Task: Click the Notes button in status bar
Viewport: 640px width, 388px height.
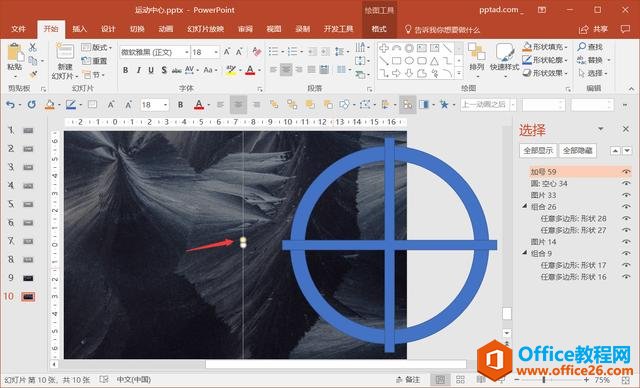Action: pos(408,380)
